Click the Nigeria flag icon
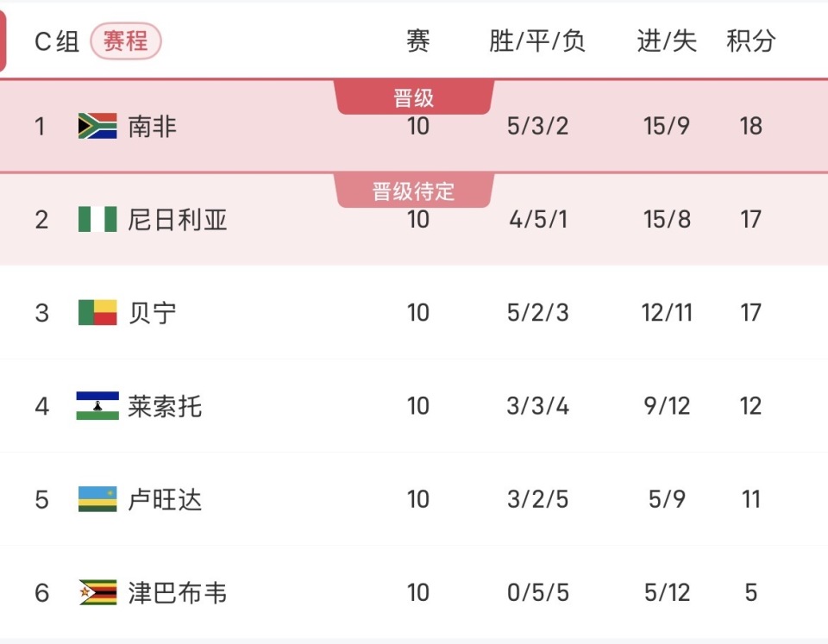The height and width of the screenshot is (644, 828). pyautogui.click(x=97, y=219)
